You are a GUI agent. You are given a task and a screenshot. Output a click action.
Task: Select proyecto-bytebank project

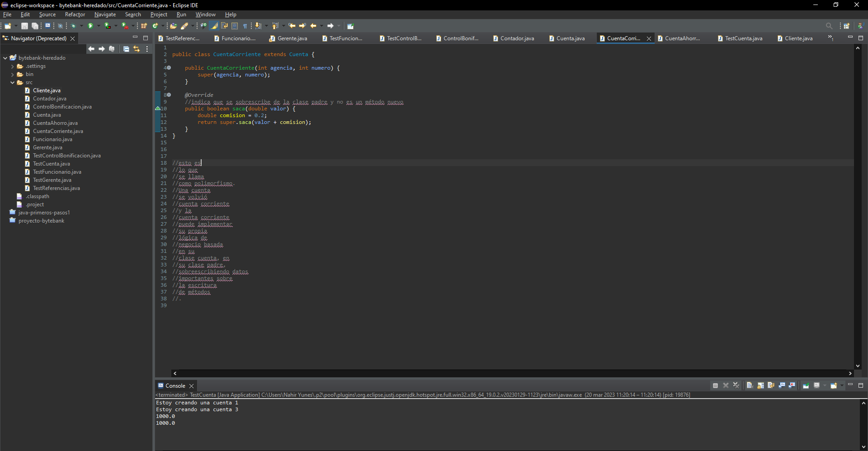click(x=41, y=221)
